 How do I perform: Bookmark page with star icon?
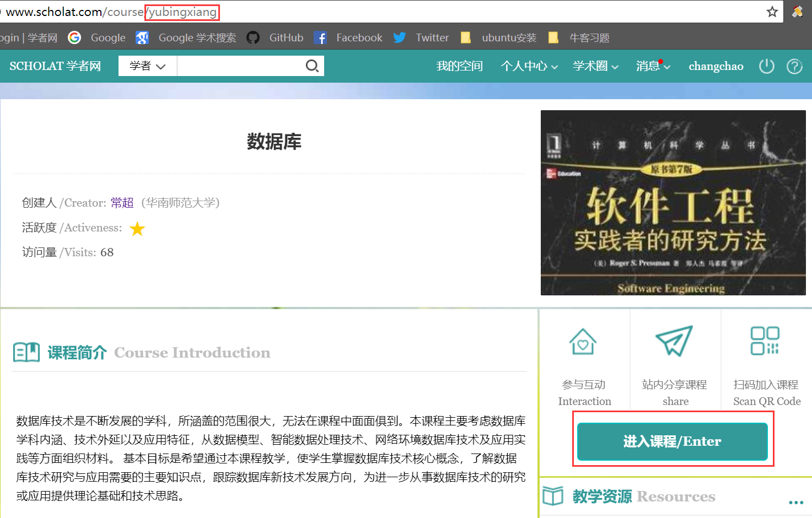(772, 12)
